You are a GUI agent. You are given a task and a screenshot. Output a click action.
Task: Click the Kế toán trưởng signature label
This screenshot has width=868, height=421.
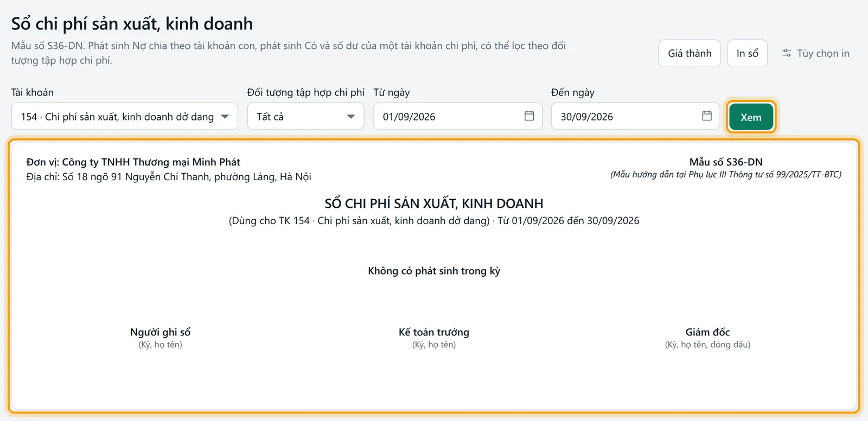click(x=434, y=332)
